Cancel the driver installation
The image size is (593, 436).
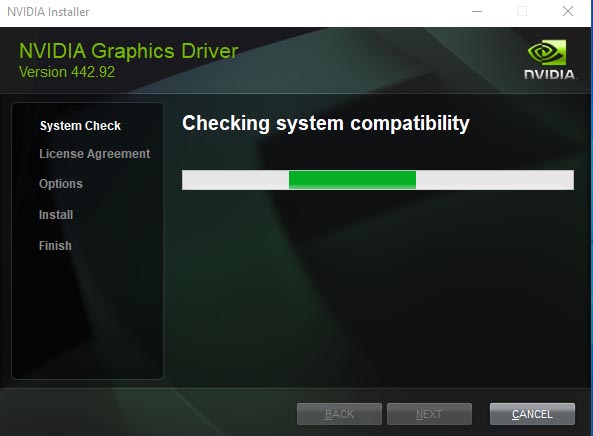click(x=532, y=414)
